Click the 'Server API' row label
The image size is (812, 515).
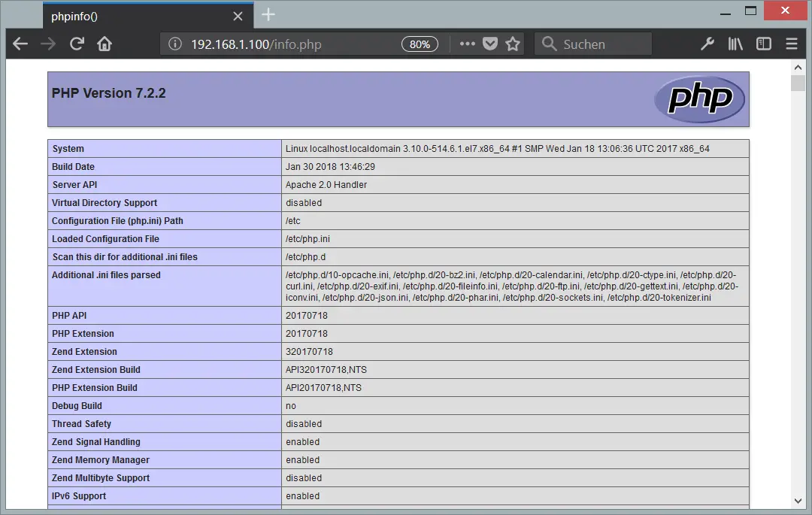[x=74, y=185]
